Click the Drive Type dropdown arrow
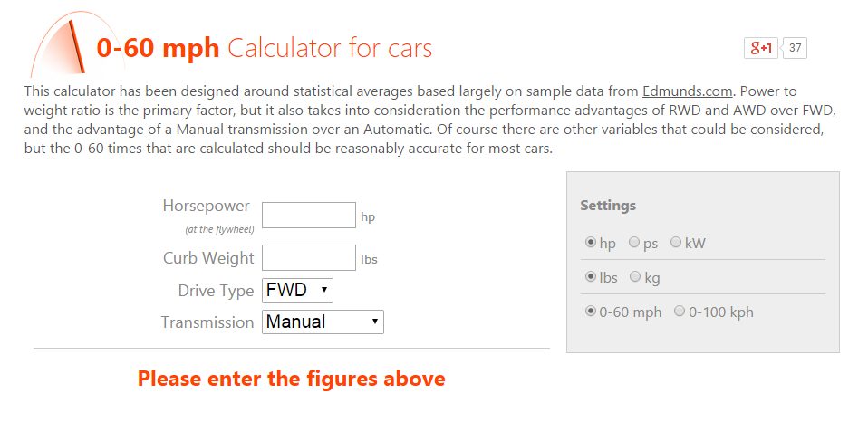Viewport: 868px width, 423px height. click(323, 290)
